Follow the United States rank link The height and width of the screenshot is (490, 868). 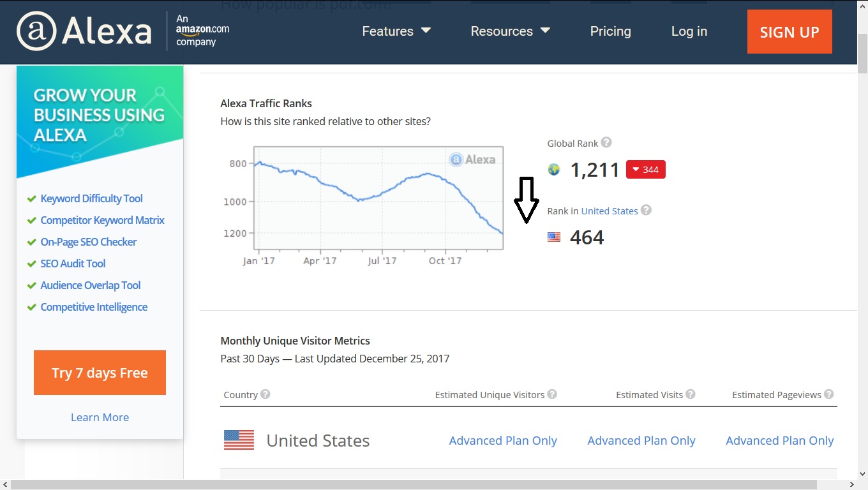610,211
